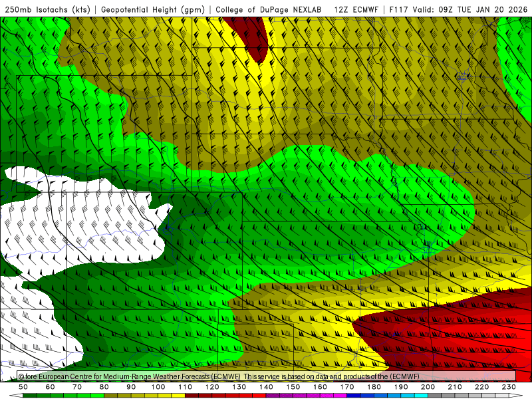The image size is (532, 399).
Task: Click the dark red legend swatch right of 110
Action: 192,396
